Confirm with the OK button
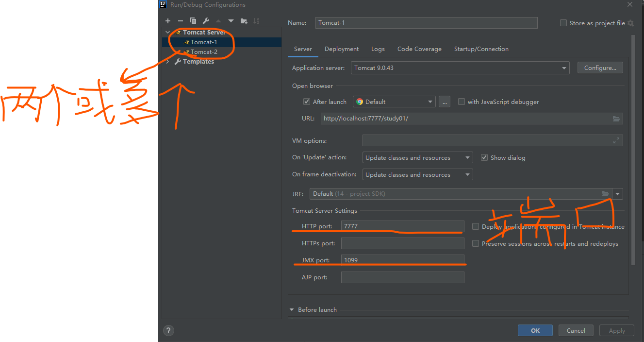The image size is (644, 342). (535, 330)
